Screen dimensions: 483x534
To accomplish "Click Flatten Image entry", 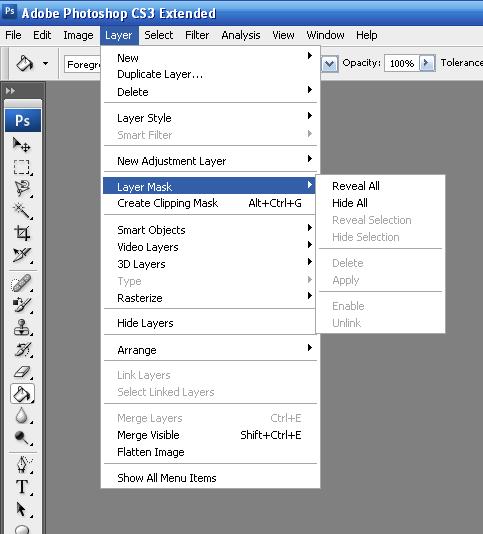I will click(x=151, y=452).
